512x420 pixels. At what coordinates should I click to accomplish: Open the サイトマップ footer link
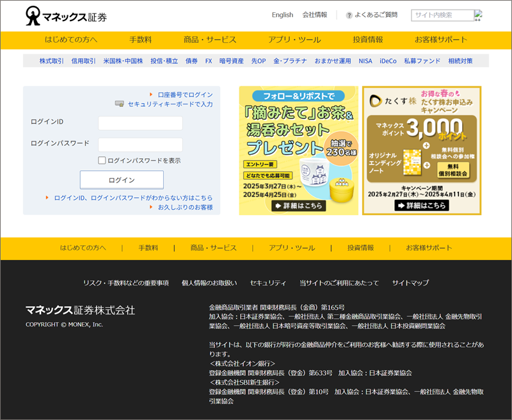(410, 282)
